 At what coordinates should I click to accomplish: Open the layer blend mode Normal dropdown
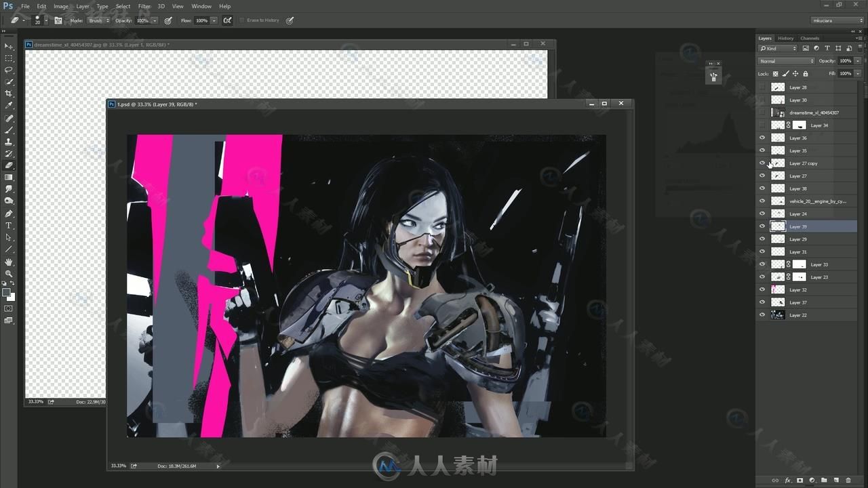(x=787, y=61)
